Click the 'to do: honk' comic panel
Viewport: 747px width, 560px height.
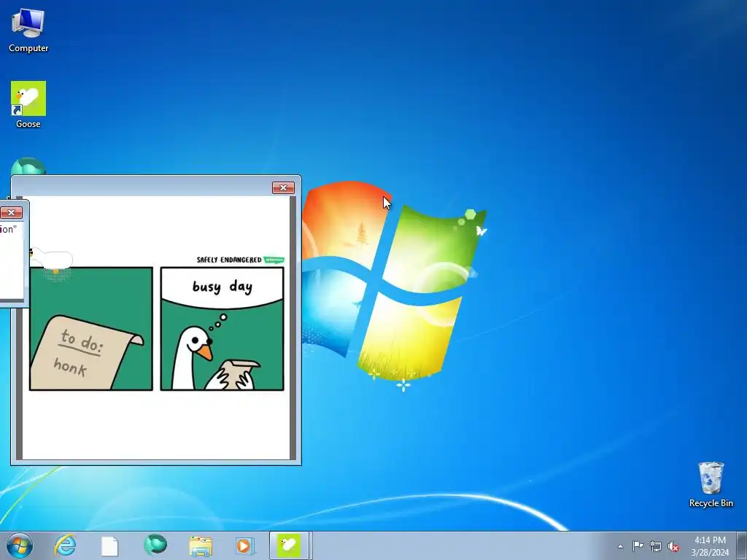point(91,329)
